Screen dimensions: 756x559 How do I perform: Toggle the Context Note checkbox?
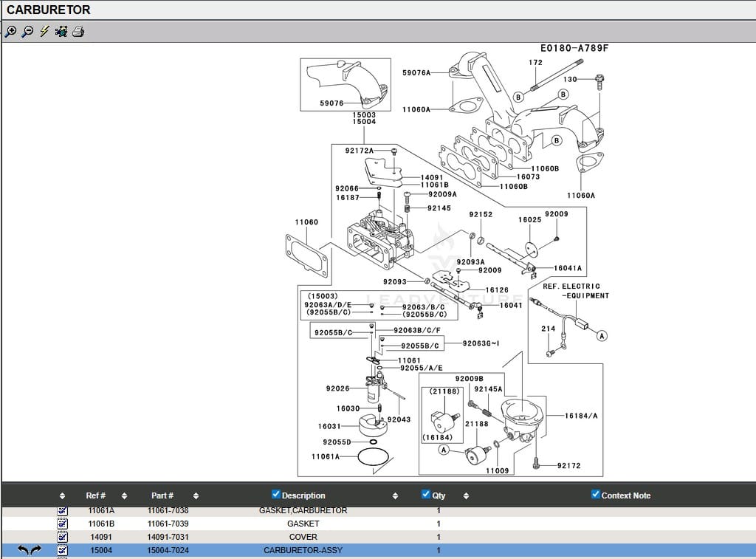click(596, 495)
